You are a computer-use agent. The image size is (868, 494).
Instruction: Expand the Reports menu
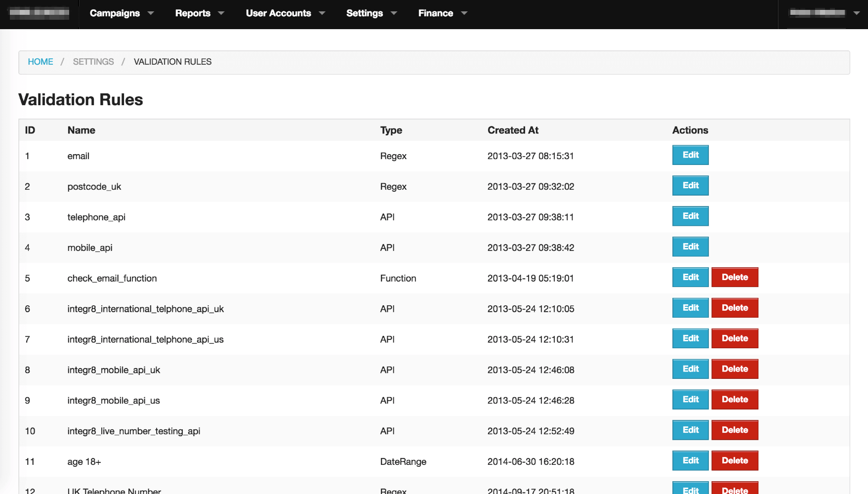pyautogui.click(x=199, y=13)
